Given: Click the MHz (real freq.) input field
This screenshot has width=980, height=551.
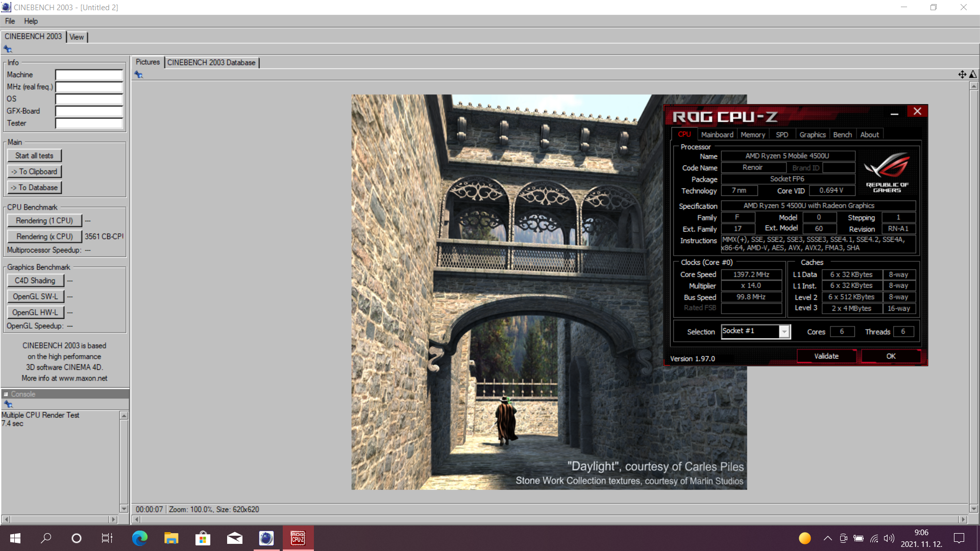Looking at the screenshot, I should tap(89, 87).
